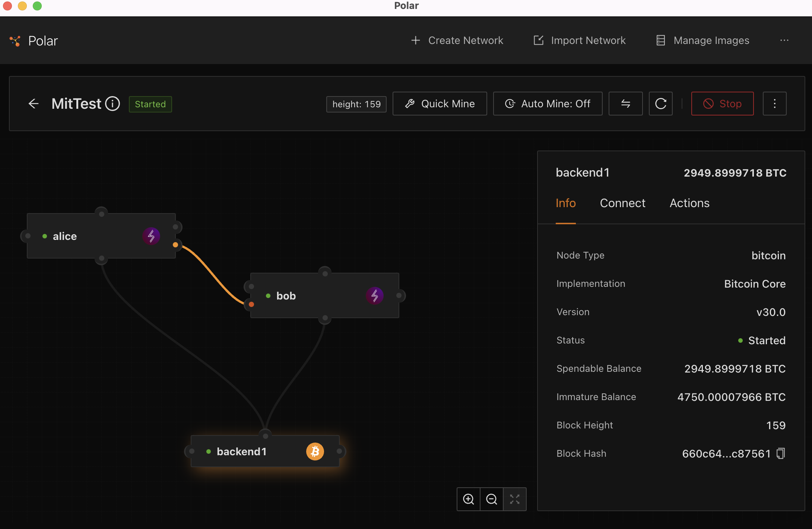Stop the running network
The width and height of the screenshot is (812, 529).
722,104
